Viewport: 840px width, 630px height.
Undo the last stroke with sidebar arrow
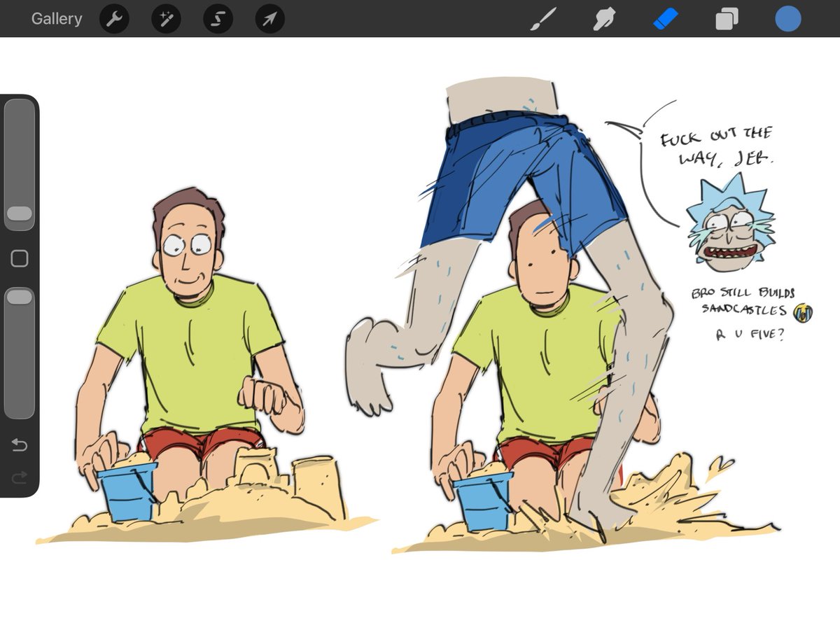(x=20, y=445)
